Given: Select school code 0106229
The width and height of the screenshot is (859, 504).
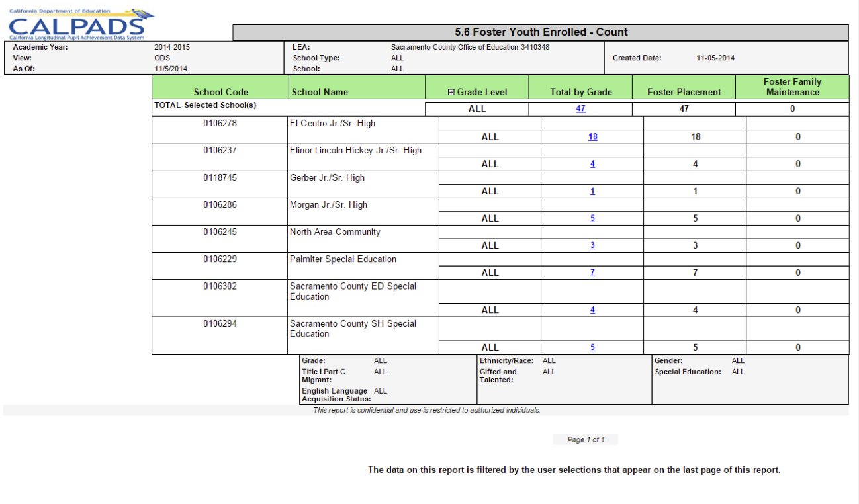Looking at the screenshot, I should click(220, 259).
